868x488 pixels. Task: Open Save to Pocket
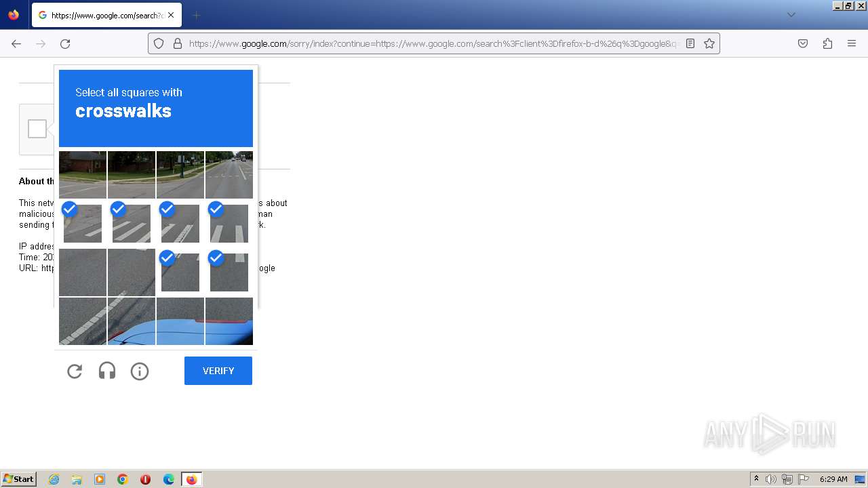click(803, 43)
